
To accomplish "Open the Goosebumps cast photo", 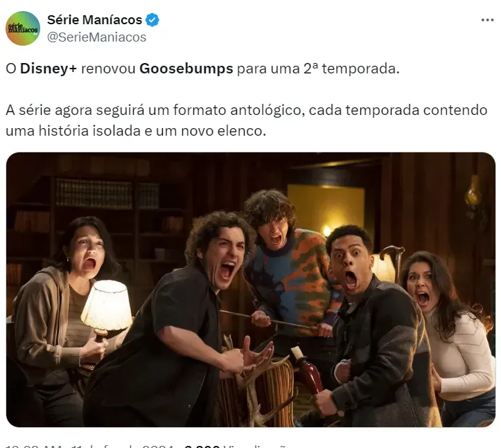I will click(251, 289).
